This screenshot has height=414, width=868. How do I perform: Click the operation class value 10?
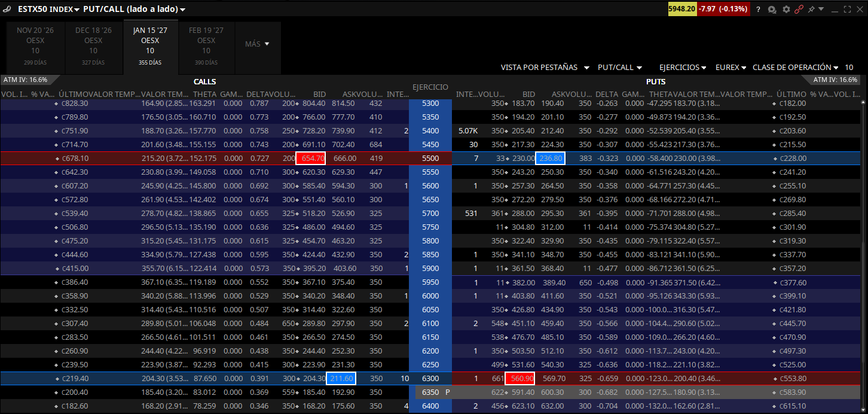tap(849, 68)
